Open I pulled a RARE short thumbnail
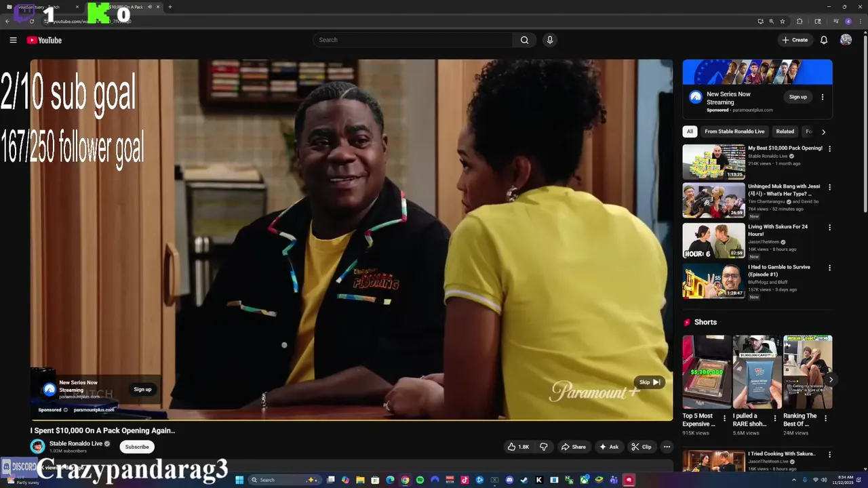Screen dimensions: 868x488 757,372
